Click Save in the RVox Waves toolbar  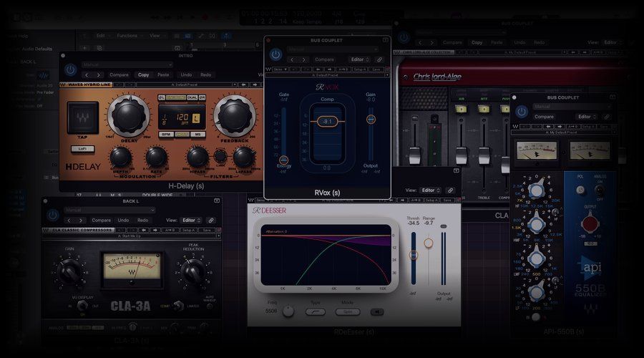pos(376,69)
